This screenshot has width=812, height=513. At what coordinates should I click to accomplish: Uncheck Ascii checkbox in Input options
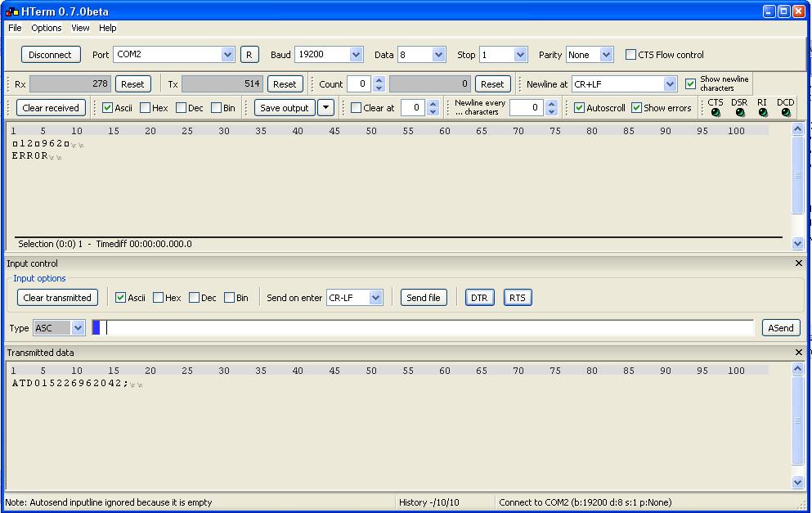121,298
